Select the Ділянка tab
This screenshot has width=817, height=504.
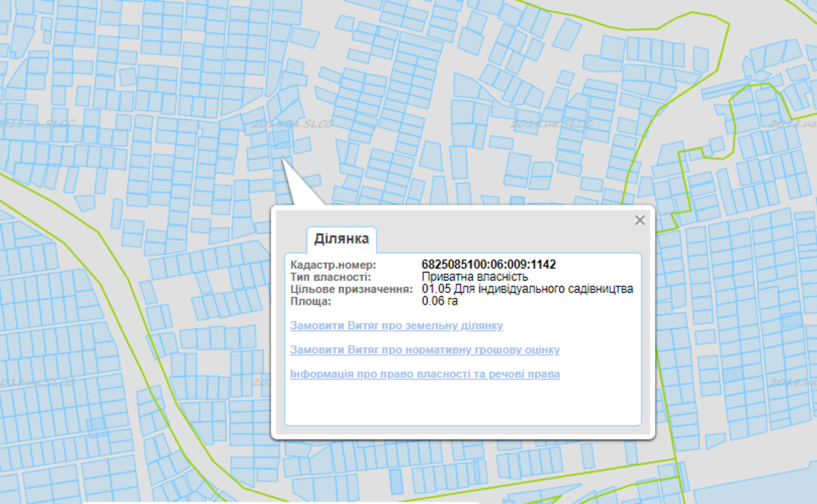point(341,239)
